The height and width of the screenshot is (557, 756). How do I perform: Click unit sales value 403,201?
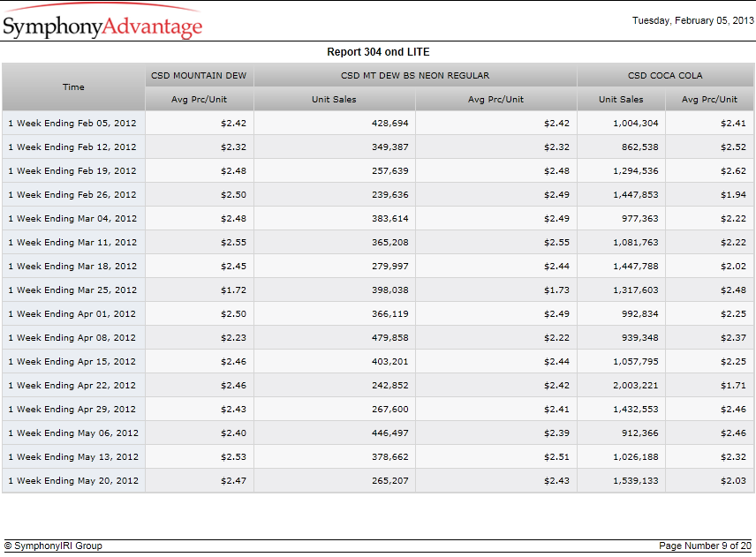[x=390, y=362]
